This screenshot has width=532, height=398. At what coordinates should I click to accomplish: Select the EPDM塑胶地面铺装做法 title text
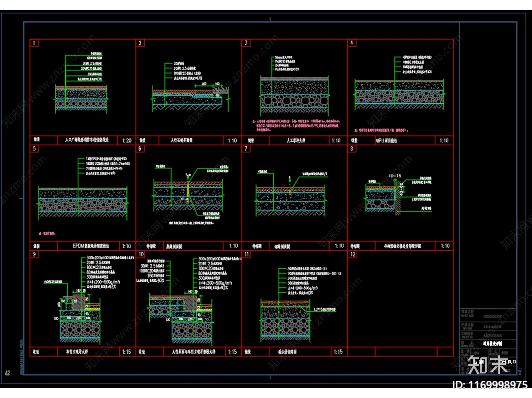[x=91, y=246]
